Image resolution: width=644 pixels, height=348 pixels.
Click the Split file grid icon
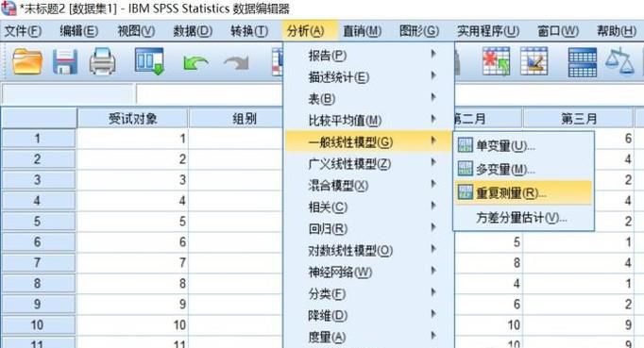pyautogui.click(x=583, y=62)
